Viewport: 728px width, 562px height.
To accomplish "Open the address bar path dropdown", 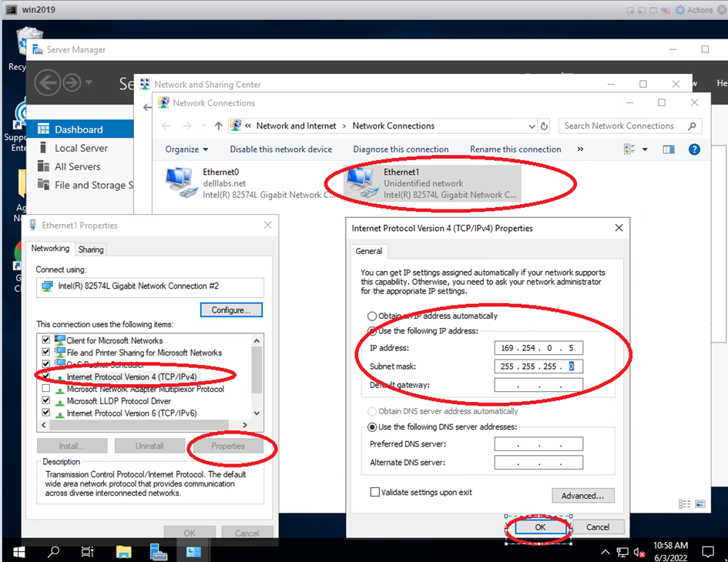I will tap(532, 126).
